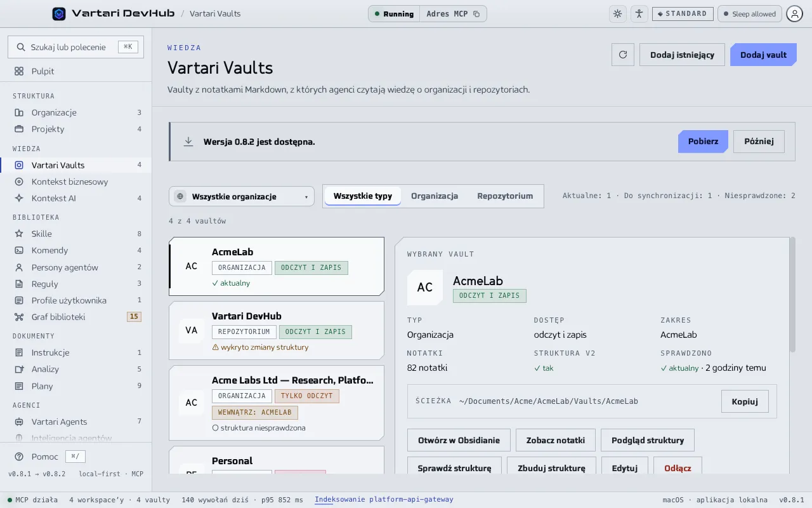
Task: Open Instrukcje in the sidebar
Action: [76, 352]
